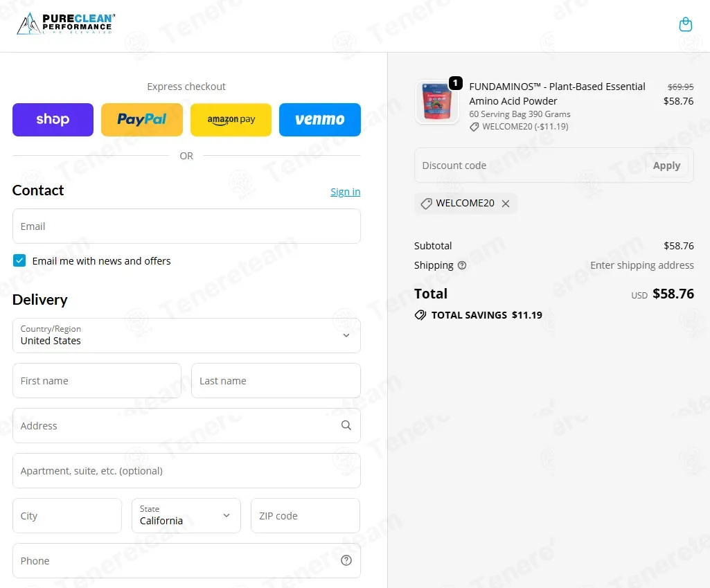Focus the Apartment, suite, etc. field
The image size is (710, 588).
[186, 471]
